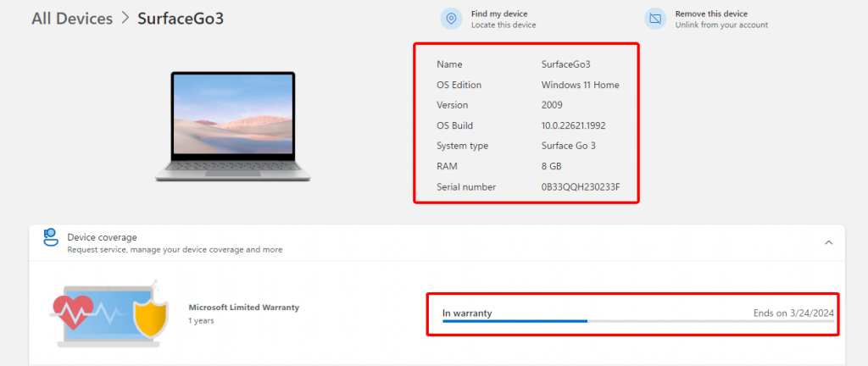Open Find my device link
Image resolution: width=868 pixels, height=366 pixels.
[x=499, y=14]
